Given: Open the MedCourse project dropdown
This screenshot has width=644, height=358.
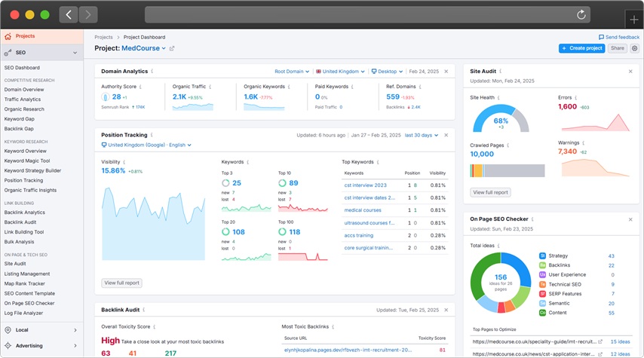Looking at the screenshot, I should point(143,48).
